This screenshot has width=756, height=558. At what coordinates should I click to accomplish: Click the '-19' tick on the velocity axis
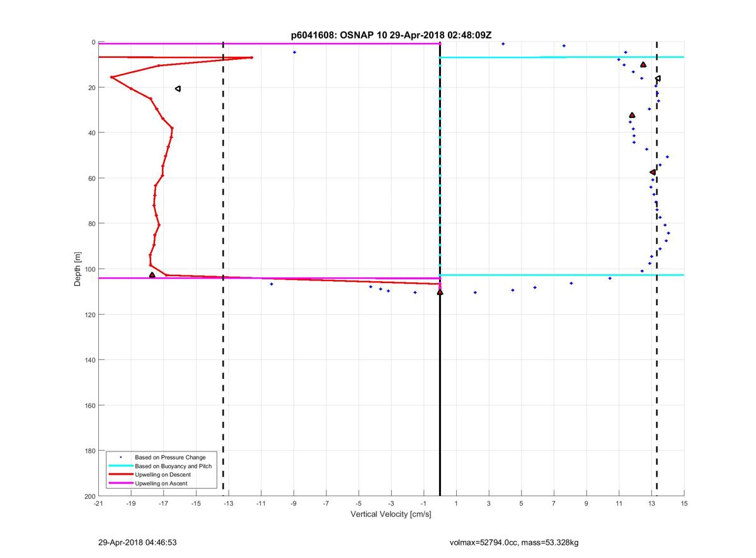click(131, 504)
